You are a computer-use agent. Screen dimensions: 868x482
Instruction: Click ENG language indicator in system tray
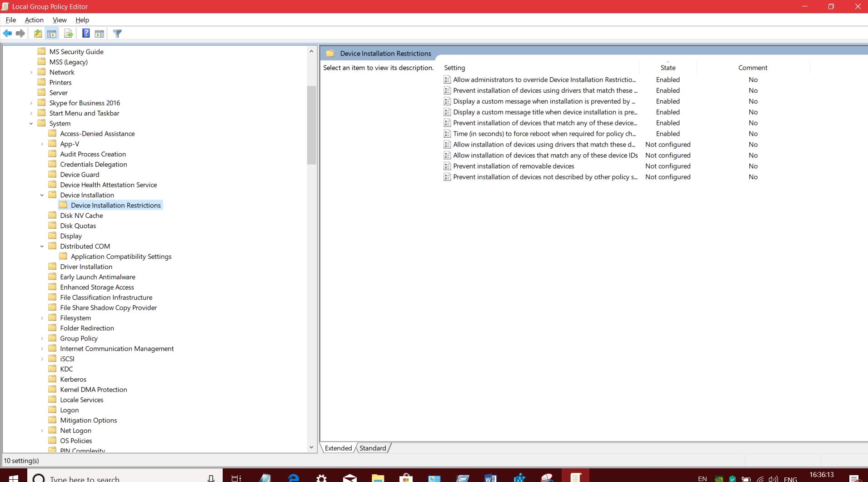click(790, 479)
